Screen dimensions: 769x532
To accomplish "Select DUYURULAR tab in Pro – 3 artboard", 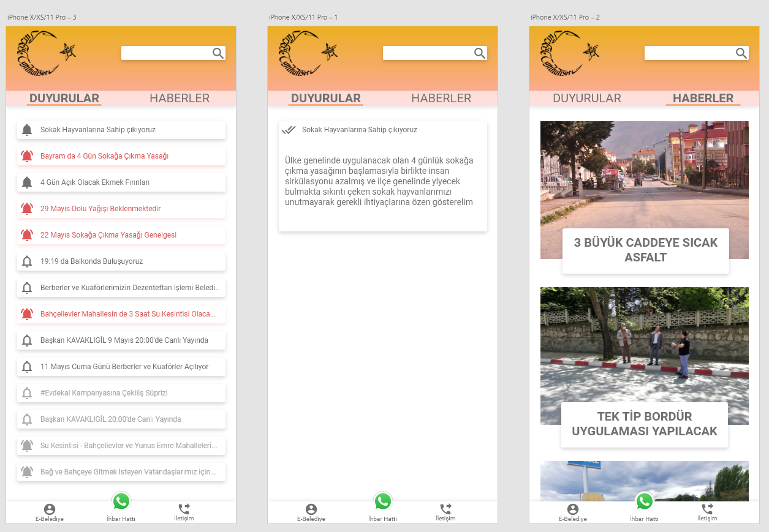I will (x=64, y=99).
